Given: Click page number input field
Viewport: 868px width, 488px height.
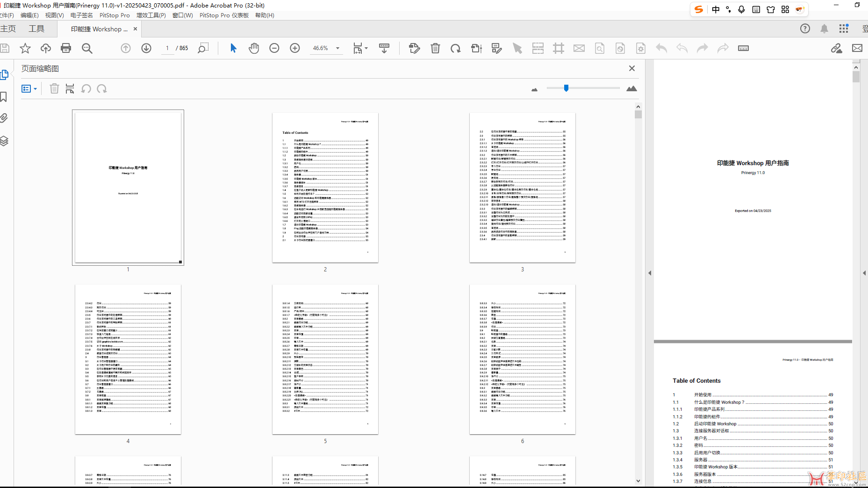Looking at the screenshot, I should (x=167, y=48).
